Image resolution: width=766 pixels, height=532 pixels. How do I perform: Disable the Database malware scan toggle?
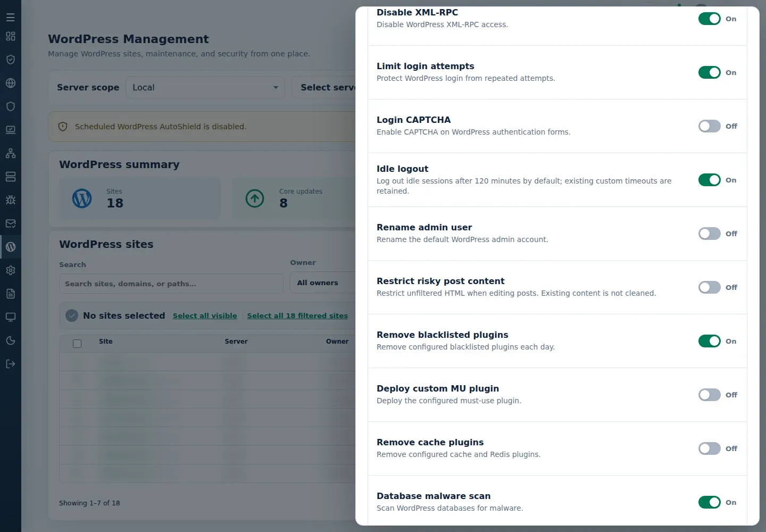click(710, 502)
